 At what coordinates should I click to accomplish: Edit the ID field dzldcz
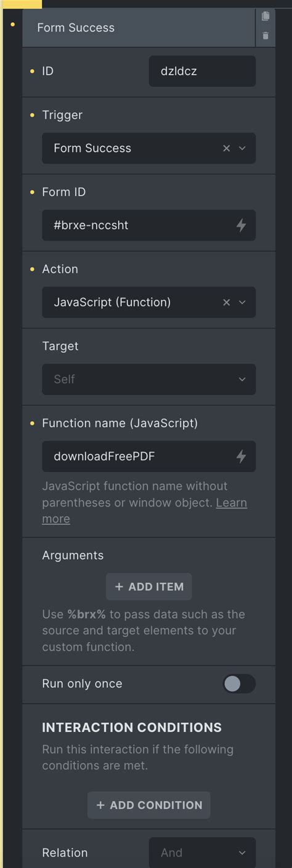202,71
